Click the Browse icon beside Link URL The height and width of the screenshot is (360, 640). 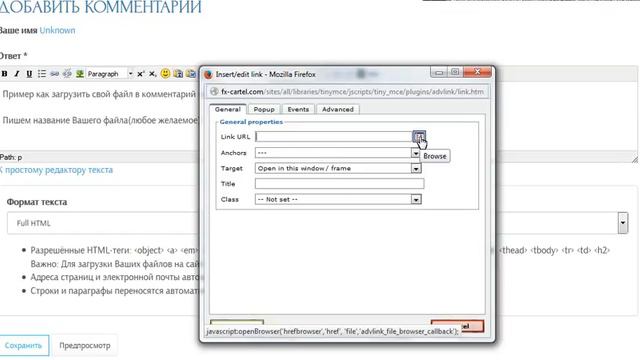tap(418, 136)
